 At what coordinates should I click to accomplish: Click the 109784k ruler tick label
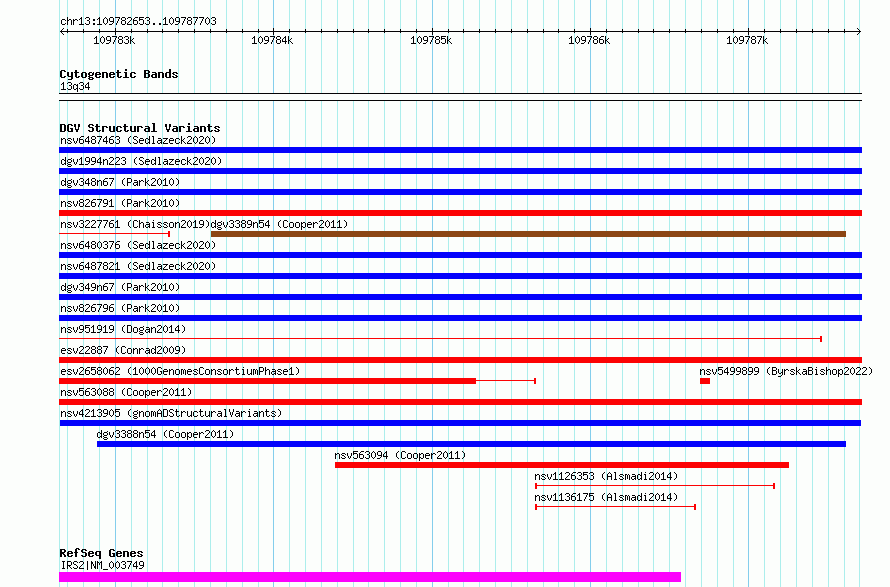[272, 40]
